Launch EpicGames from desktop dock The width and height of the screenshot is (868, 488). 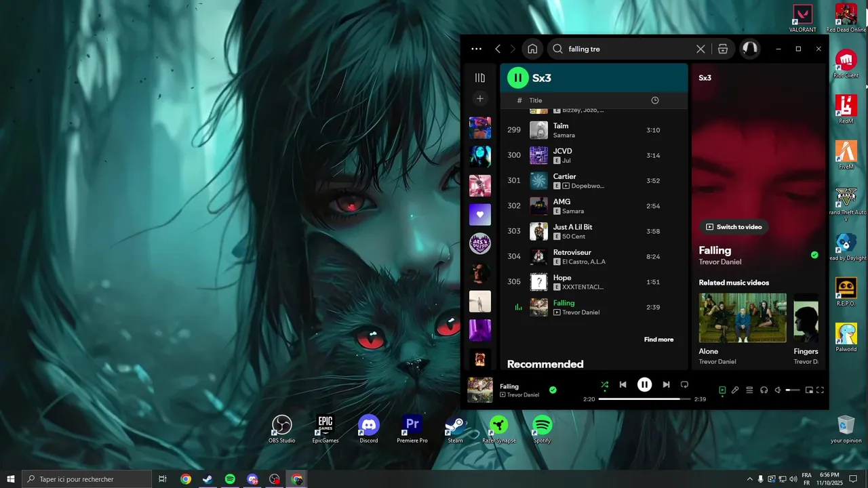[325, 429]
